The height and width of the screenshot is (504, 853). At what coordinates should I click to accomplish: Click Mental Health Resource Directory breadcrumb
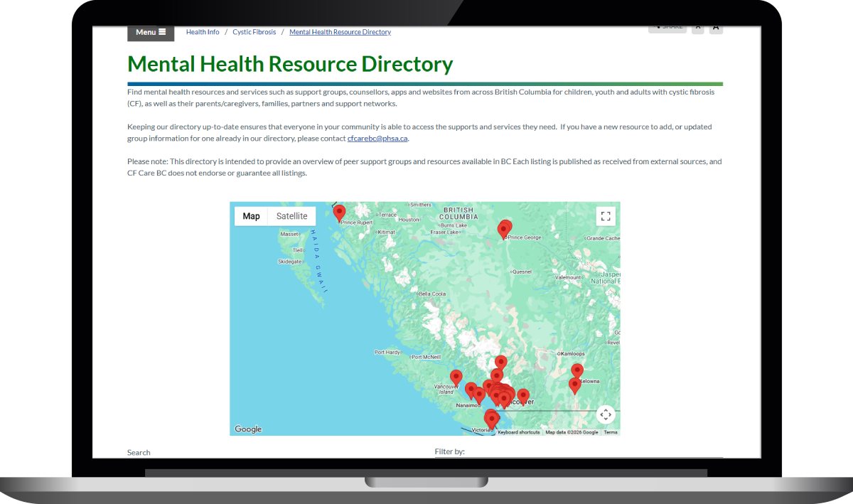(x=340, y=32)
